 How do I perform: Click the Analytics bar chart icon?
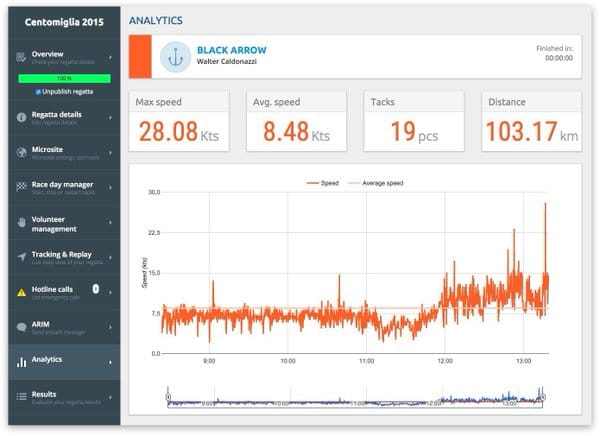(x=21, y=361)
